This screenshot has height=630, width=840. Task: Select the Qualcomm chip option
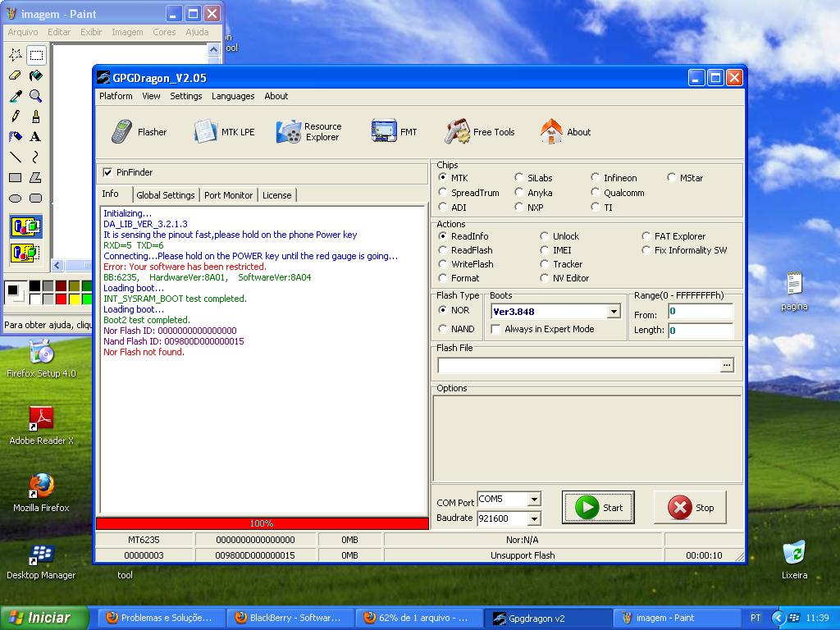click(596, 192)
